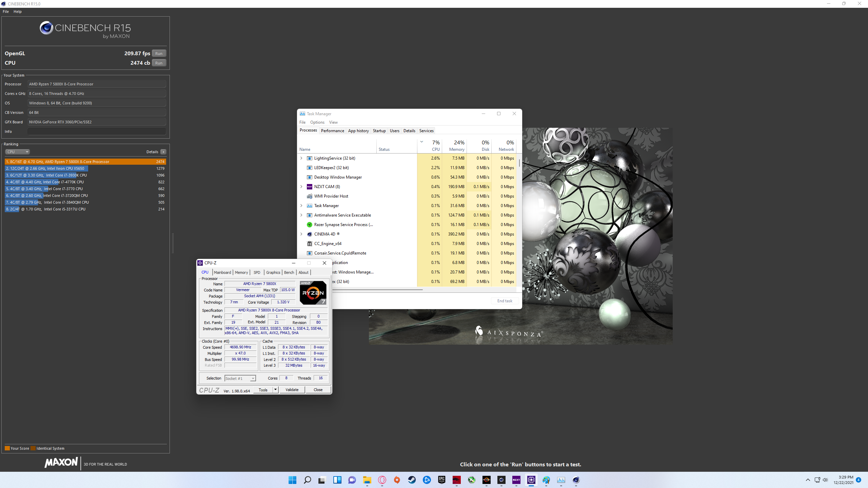The width and height of the screenshot is (868, 488).
Task: Click the Razer Synapse Service process icon
Action: pyautogui.click(x=309, y=225)
